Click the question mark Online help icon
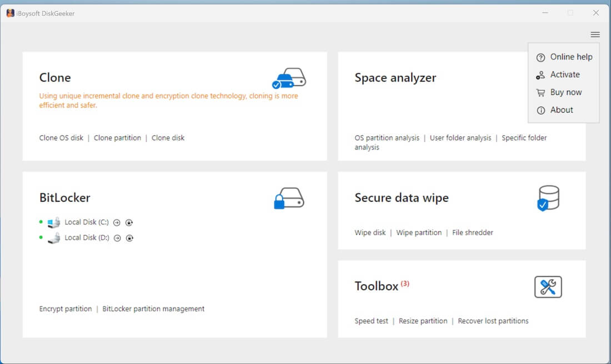611x364 pixels. 540,58
